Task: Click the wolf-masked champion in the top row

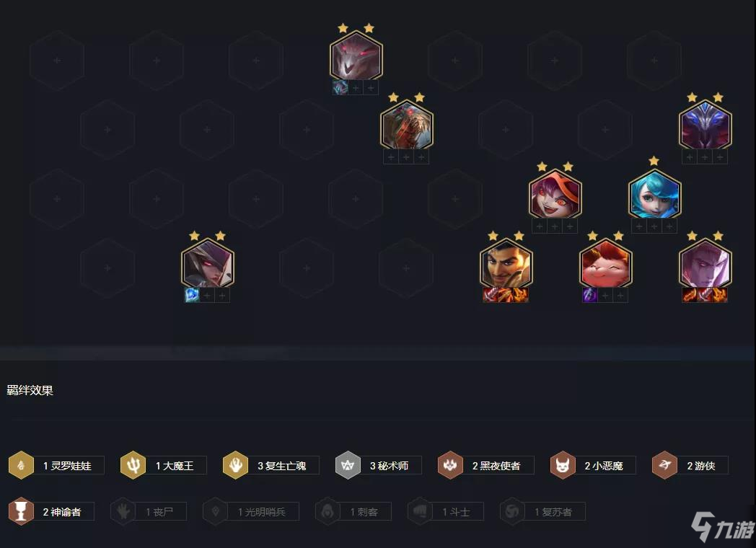Action: pos(356,56)
